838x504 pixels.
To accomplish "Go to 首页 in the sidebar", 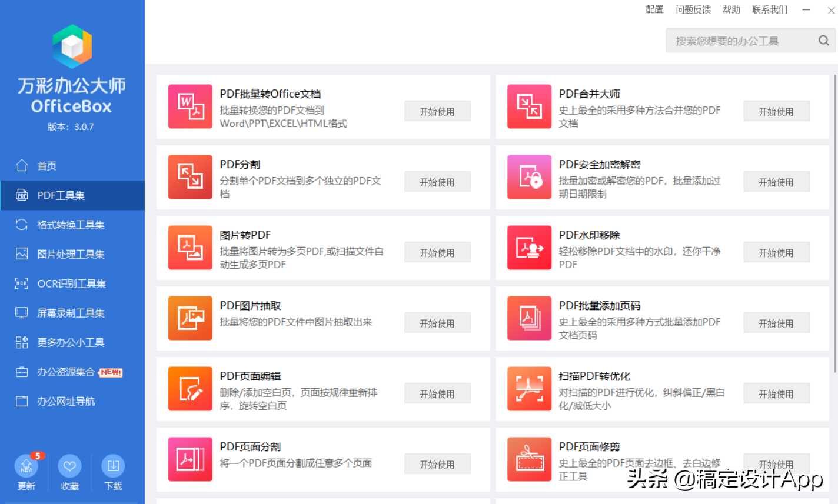I will (x=72, y=166).
